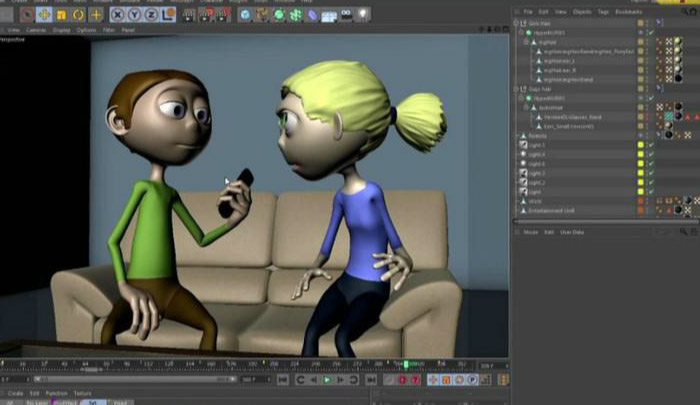This screenshot has height=405, width=700.
Task: Collapse the Girls Hair group
Action: coord(516,23)
